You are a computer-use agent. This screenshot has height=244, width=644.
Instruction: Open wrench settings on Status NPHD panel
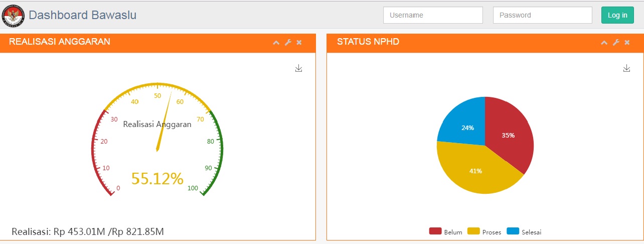[616, 43]
